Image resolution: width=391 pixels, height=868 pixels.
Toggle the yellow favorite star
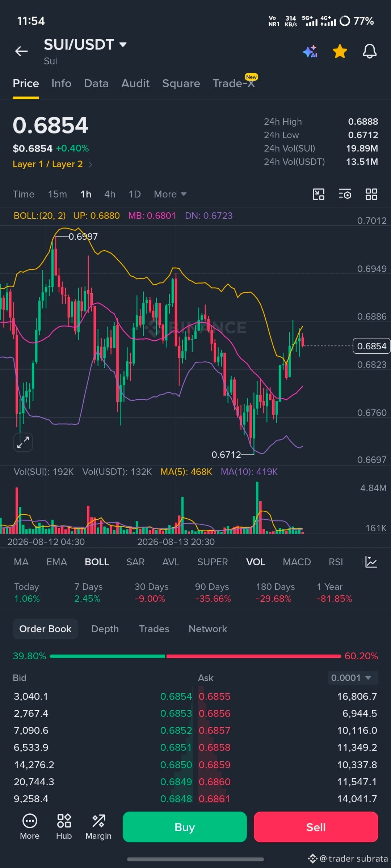[340, 51]
